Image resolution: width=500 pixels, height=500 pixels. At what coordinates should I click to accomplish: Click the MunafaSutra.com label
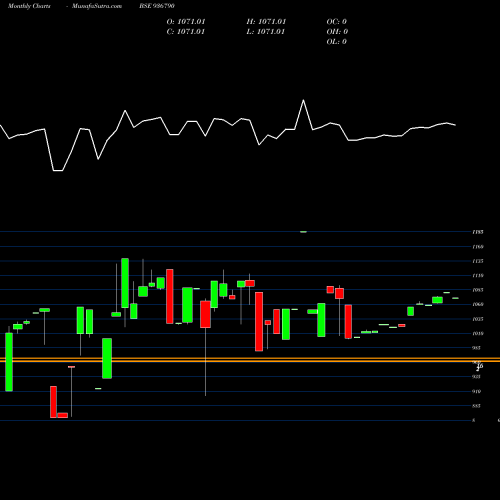pyautogui.click(x=97, y=6)
